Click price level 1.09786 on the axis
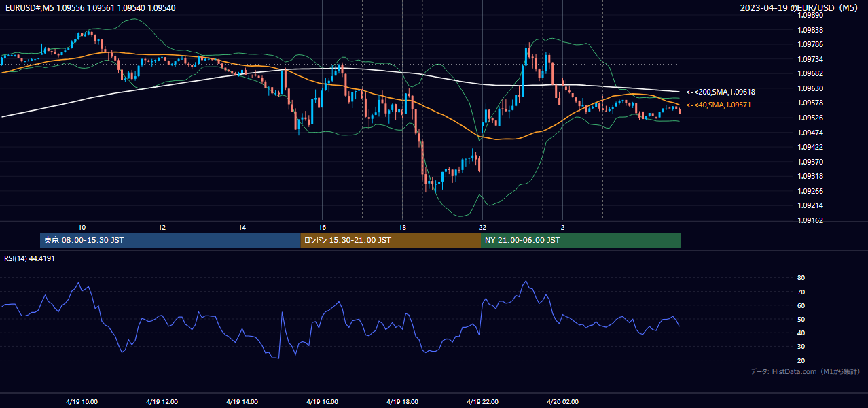868x408 pixels. [x=810, y=44]
